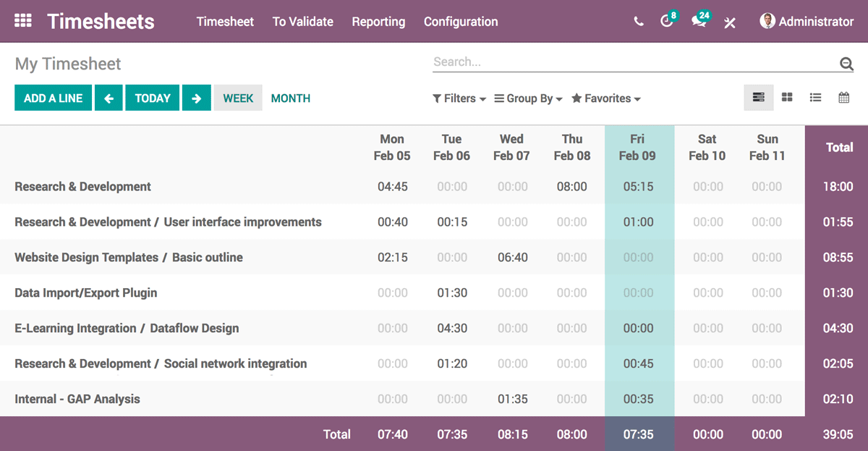Select the MONTH range toggle

click(x=290, y=98)
